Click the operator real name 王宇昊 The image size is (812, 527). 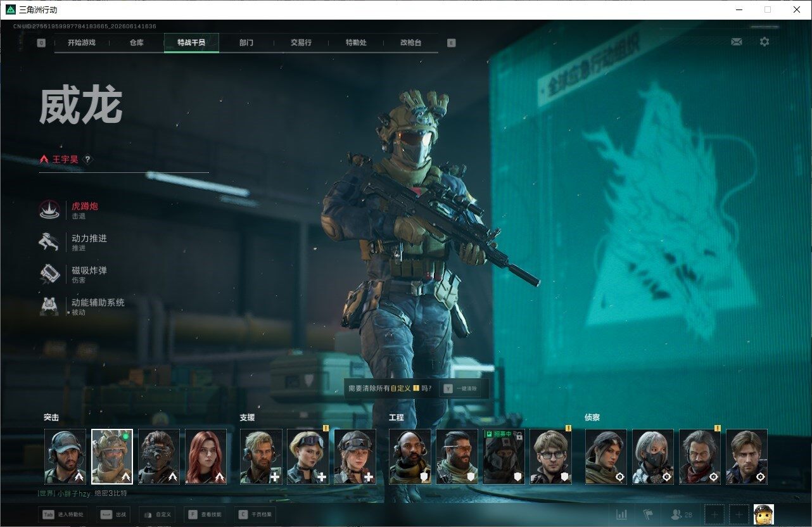(65, 160)
